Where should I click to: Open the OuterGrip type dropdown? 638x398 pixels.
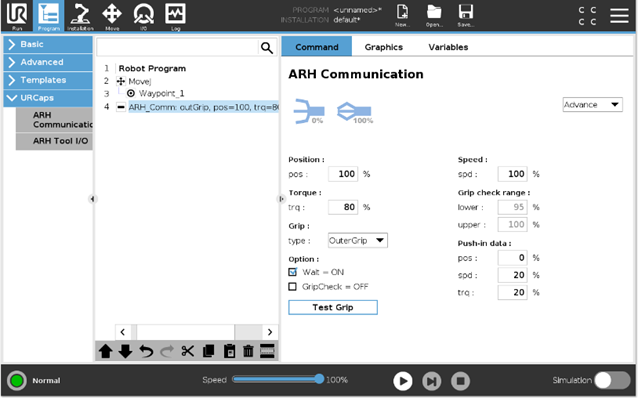(358, 241)
